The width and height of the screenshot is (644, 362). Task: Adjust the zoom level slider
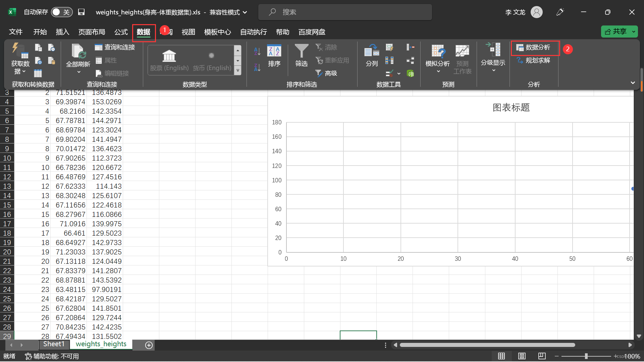point(586,356)
